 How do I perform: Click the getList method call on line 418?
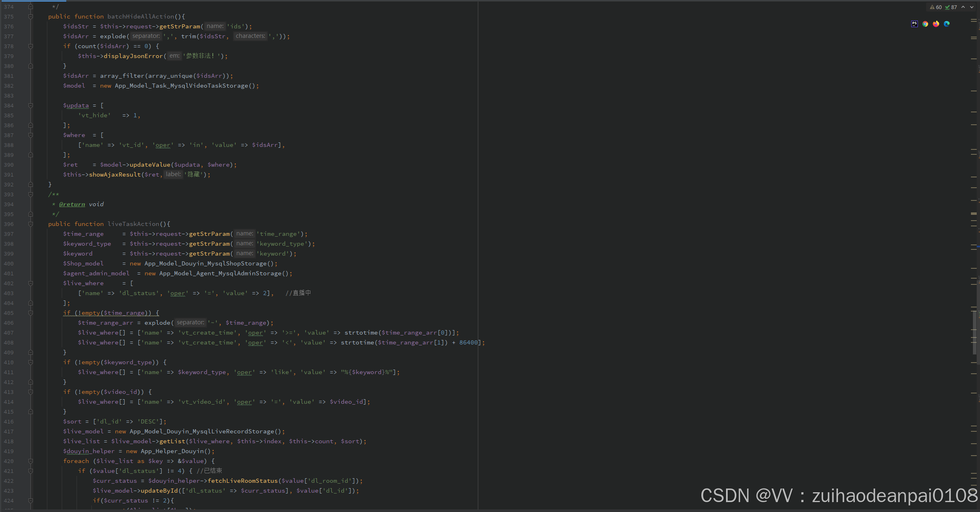(x=172, y=441)
